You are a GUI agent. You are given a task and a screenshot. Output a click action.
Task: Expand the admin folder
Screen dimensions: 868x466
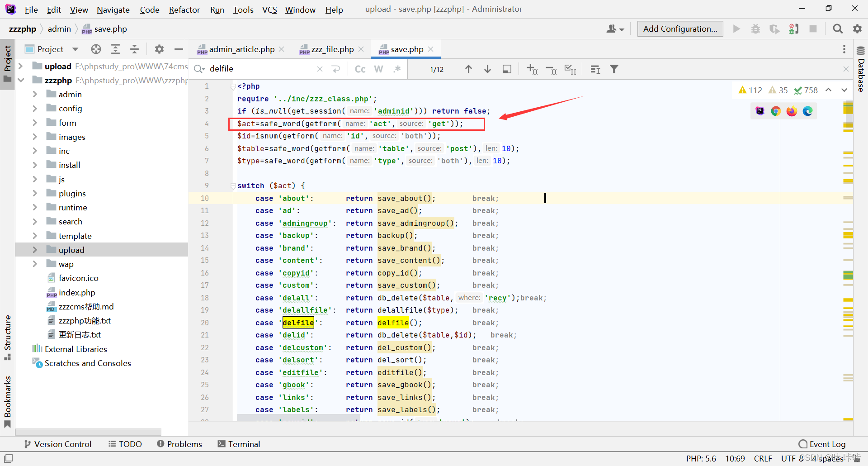pos(35,94)
